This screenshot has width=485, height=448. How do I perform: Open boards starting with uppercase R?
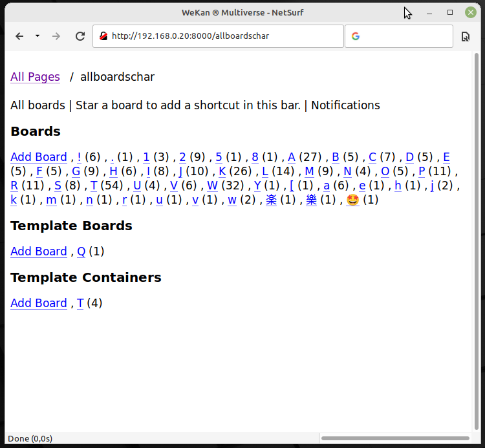[x=14, y=186]
